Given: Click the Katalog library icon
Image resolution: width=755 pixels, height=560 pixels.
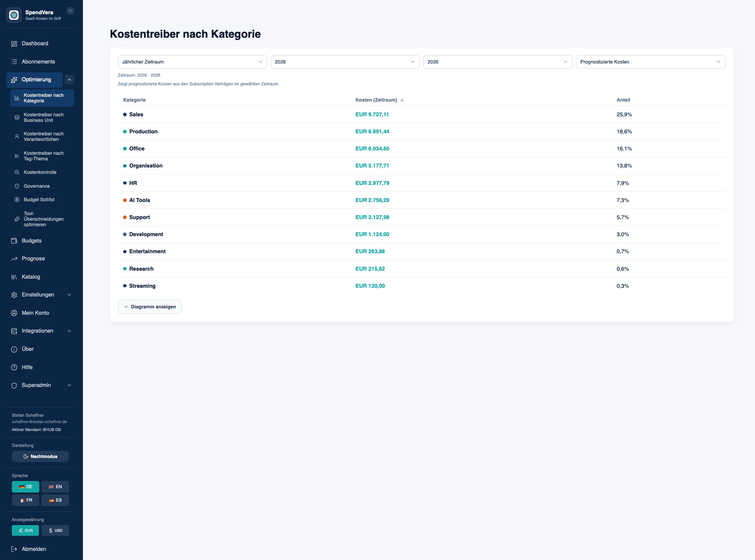Looking at the screenshot, I should (14, 277).
